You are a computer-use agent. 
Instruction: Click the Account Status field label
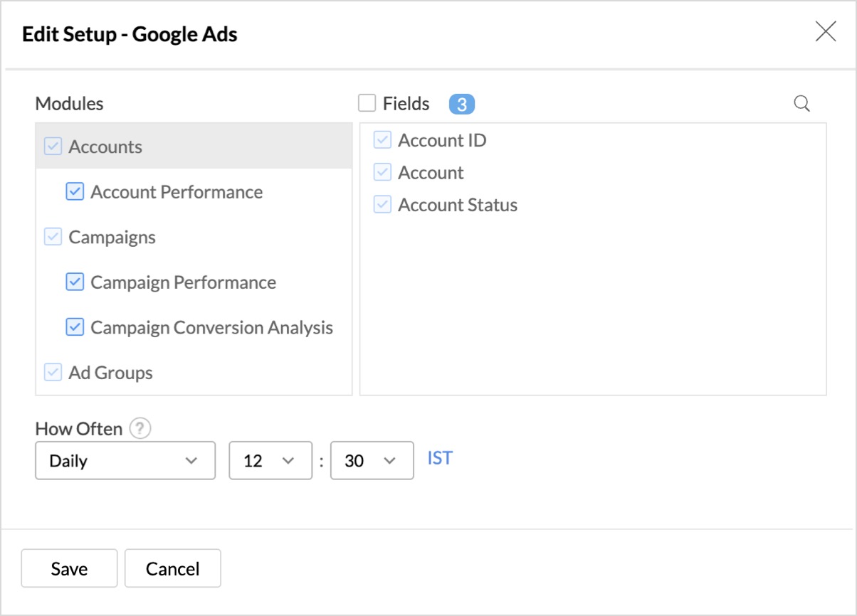458,205
